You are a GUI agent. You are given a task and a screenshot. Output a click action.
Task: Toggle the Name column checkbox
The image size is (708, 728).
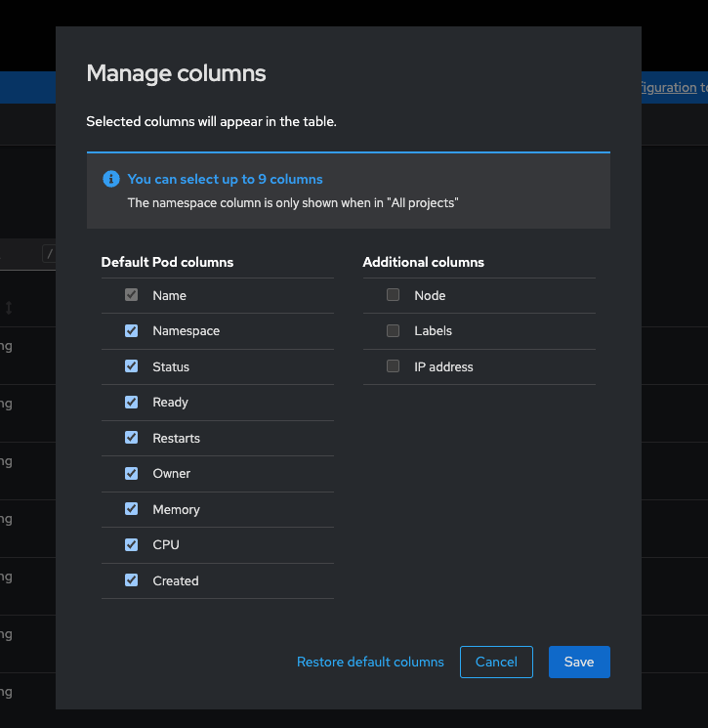[131, 295]
